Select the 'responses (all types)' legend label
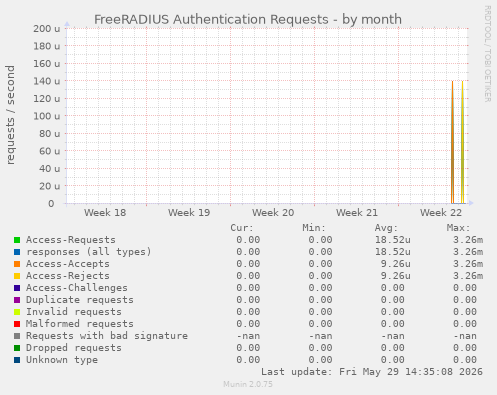The height and width of the screenshot is (395, 497). pyautogui.click(x=89, y=252)
